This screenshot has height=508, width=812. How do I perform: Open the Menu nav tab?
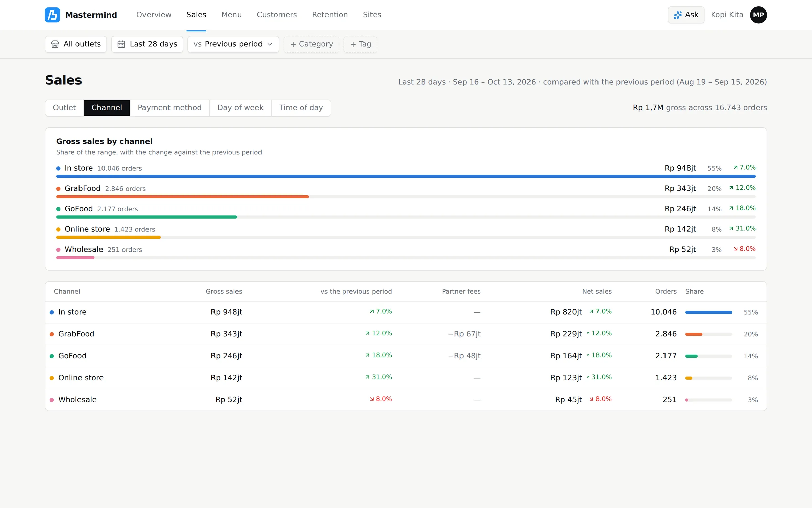[231, 15]
